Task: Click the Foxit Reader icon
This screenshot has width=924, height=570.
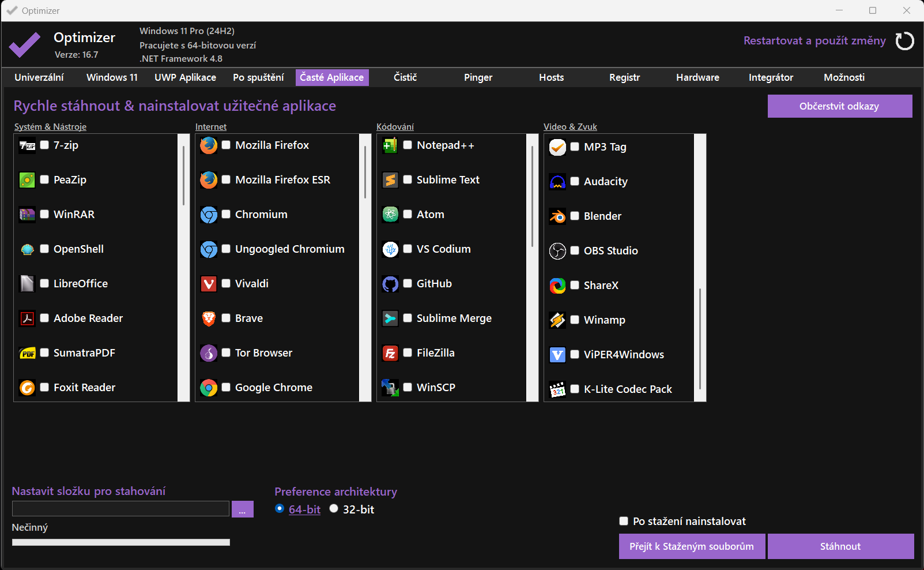Action: 27,388
